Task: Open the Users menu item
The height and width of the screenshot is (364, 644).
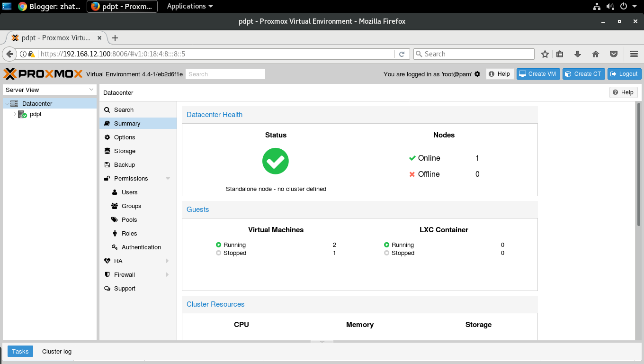Action: pyautogui.click(x=138, y=192)
